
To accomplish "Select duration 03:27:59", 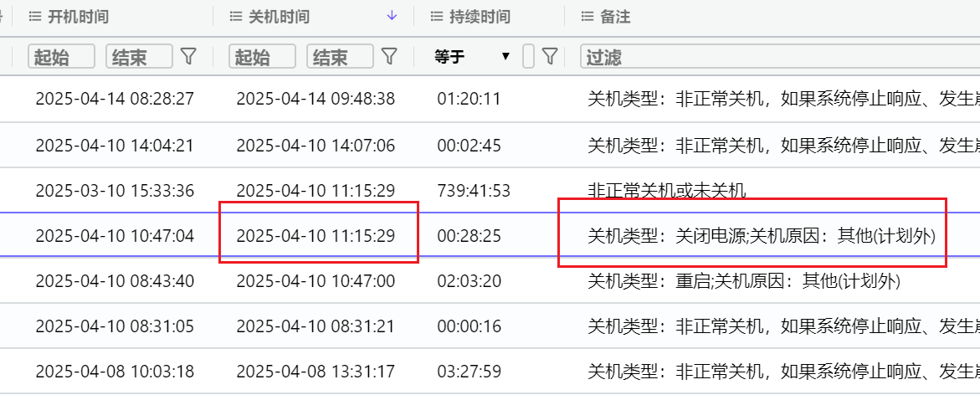I will [469, 372].
